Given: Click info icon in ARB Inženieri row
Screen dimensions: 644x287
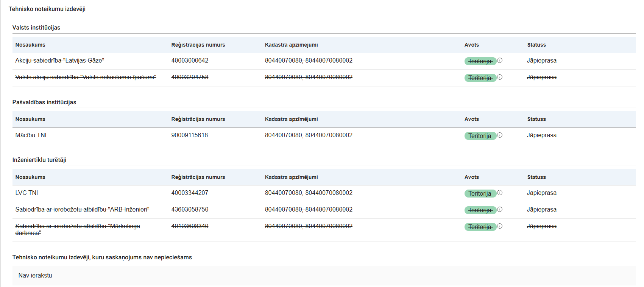Looking at the screenshot, I should [500, 209].
